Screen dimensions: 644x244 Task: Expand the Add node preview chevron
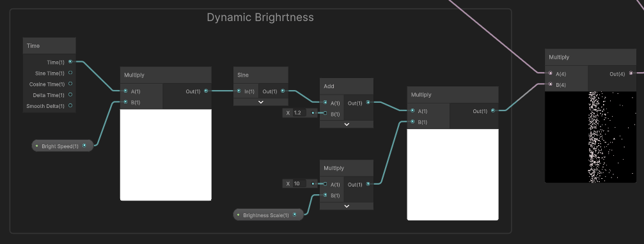(x=347, y=125)
